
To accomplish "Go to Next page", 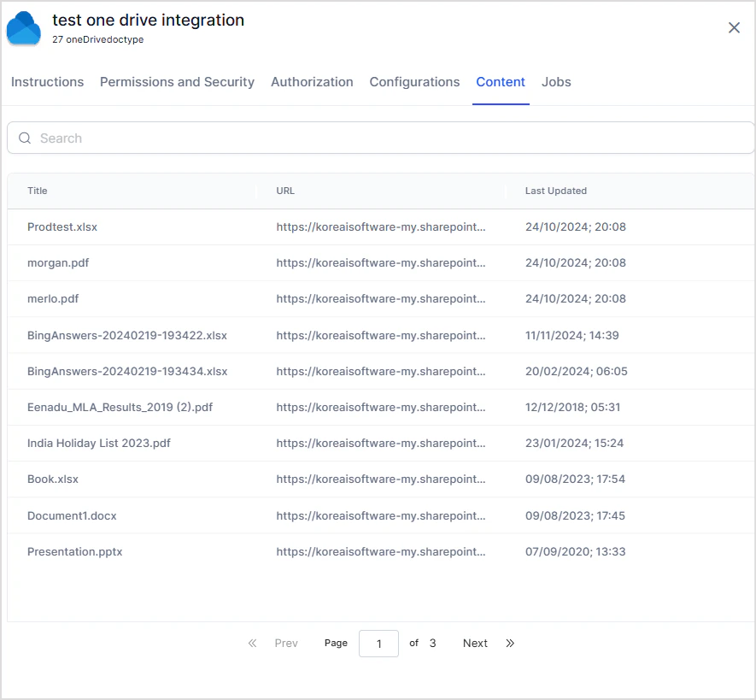I will click(x=475, y=643).
